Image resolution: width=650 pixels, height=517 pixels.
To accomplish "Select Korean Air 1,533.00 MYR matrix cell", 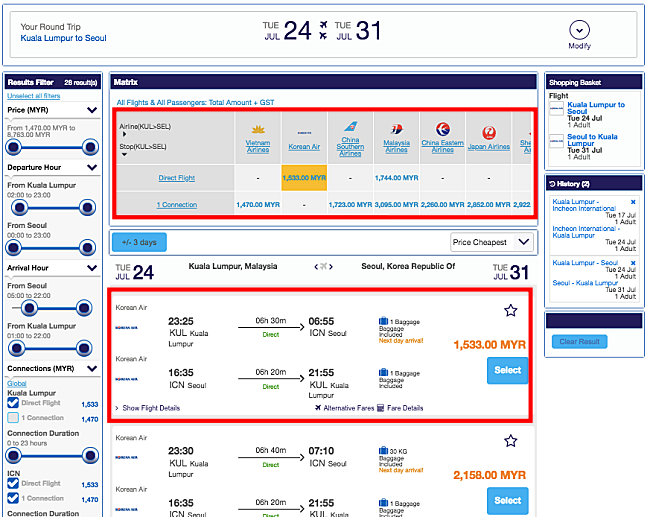I will tap(304, 178).
